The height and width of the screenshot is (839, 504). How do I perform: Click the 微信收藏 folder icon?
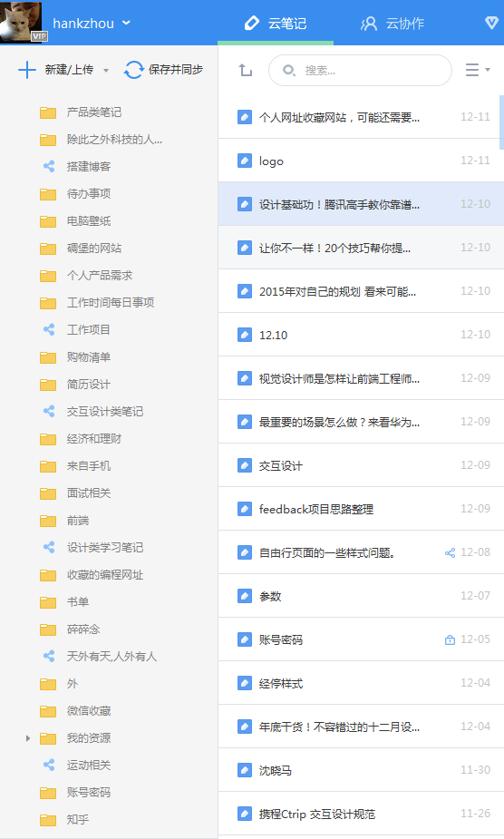48,711
